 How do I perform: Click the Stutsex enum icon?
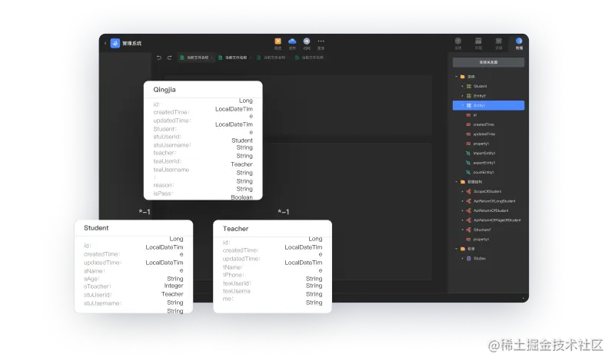pyautogui.click(x=469, y=259)
